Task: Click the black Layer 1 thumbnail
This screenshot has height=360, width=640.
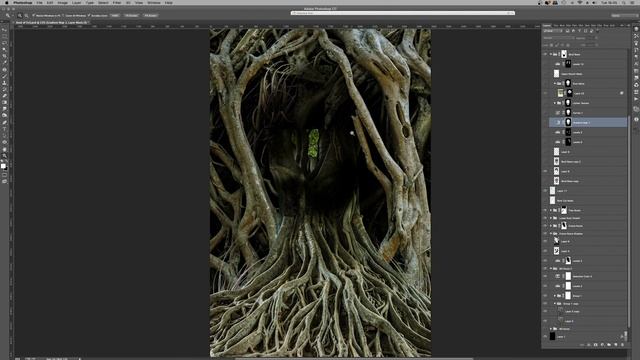Action: [552, 337]
